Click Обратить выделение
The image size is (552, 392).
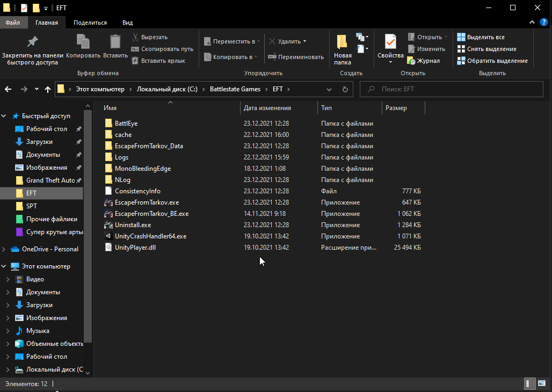(492, 61)
